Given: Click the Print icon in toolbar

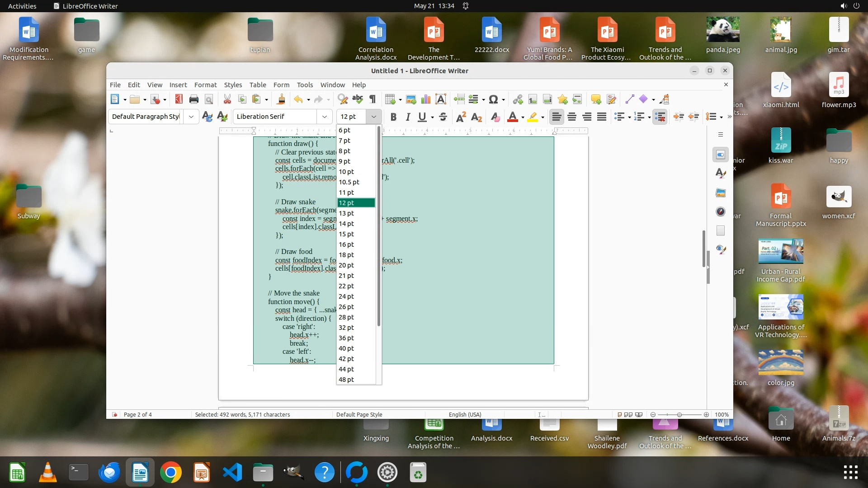Looking at the screenshot, I should [x=193, y=99].
